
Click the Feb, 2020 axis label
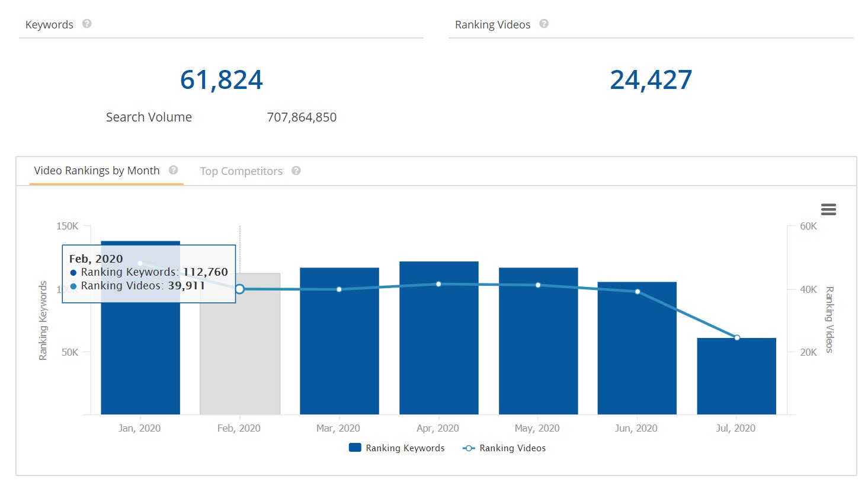(x=239, y=428)
